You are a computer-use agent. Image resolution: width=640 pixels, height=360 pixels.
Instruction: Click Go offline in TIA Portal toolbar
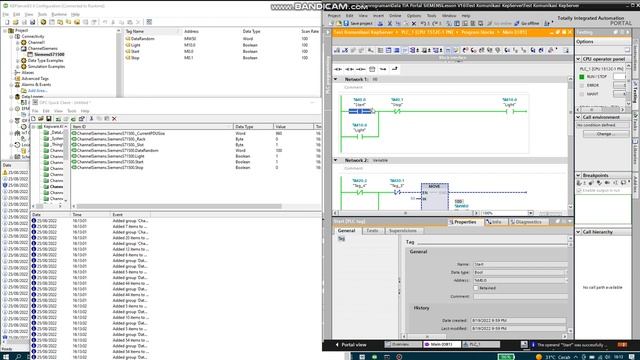(527, 24)
